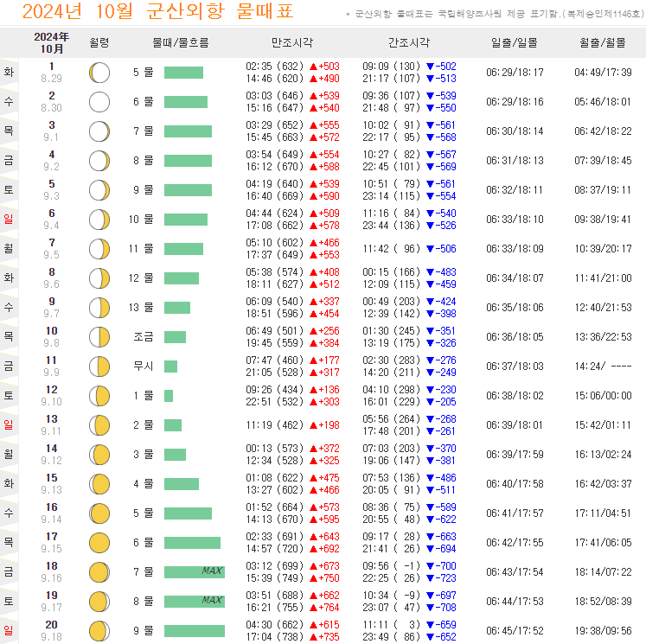Click moonrise/moonset 04:49/17:39

click(603, 73)
